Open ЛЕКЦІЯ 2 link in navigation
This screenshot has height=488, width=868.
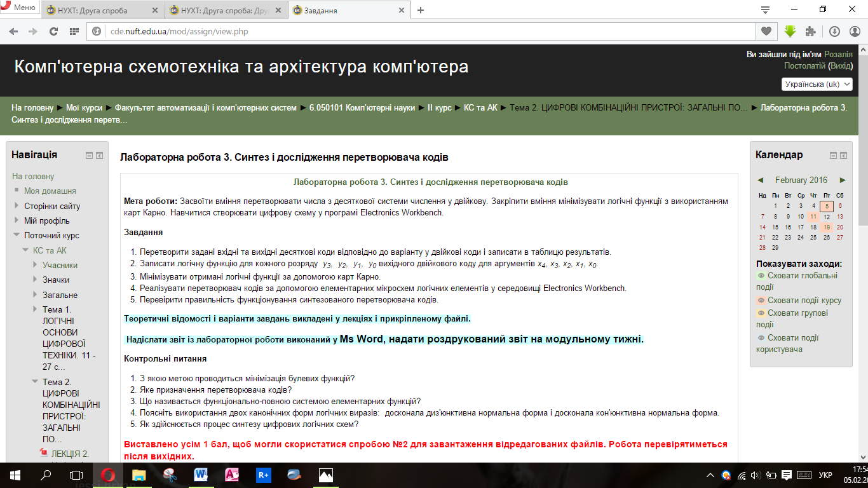(69, 454)
